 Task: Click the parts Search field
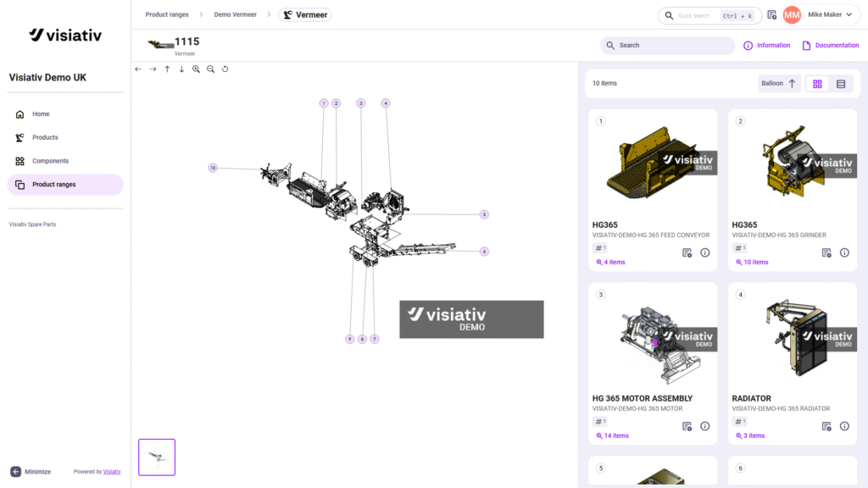point(667,46)
